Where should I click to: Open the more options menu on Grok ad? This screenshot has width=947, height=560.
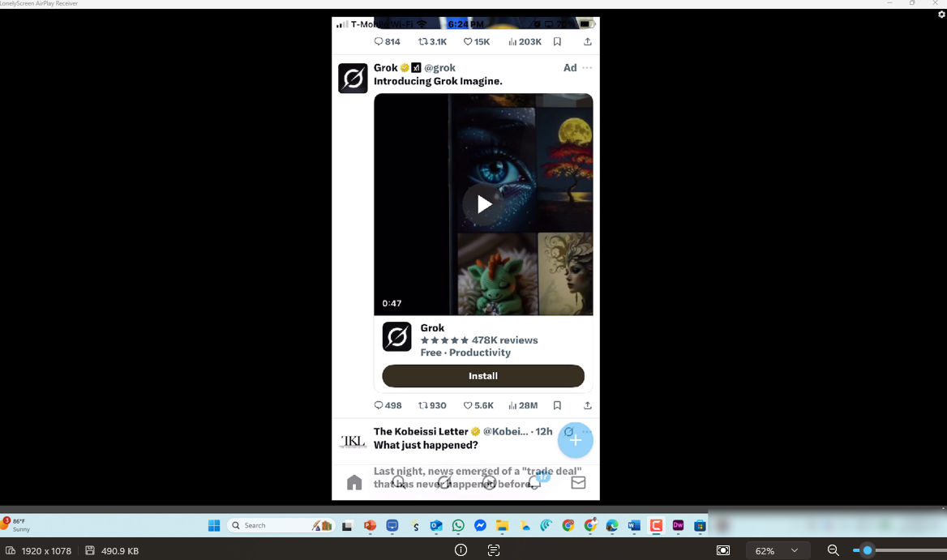click(x=587, y=67)
